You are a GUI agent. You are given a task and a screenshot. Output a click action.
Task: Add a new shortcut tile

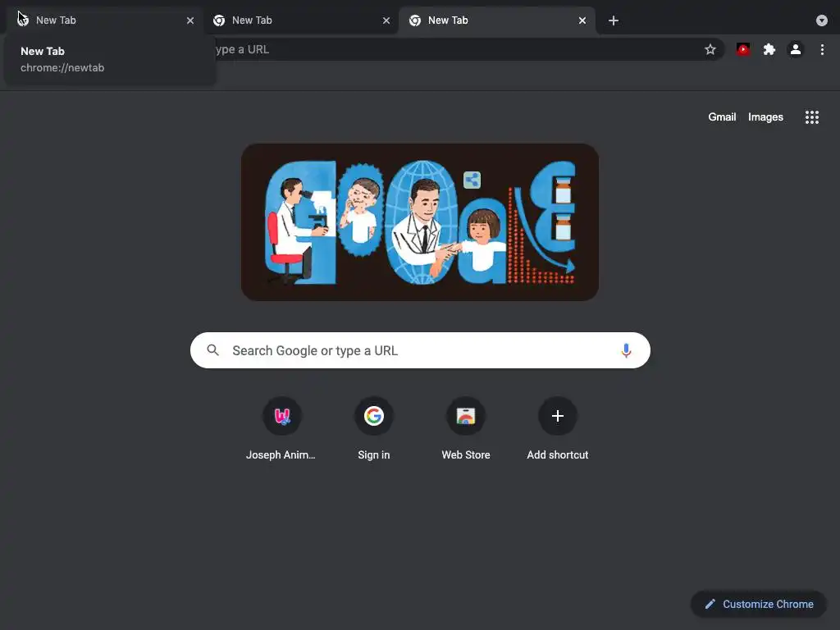tap(557, 428)
